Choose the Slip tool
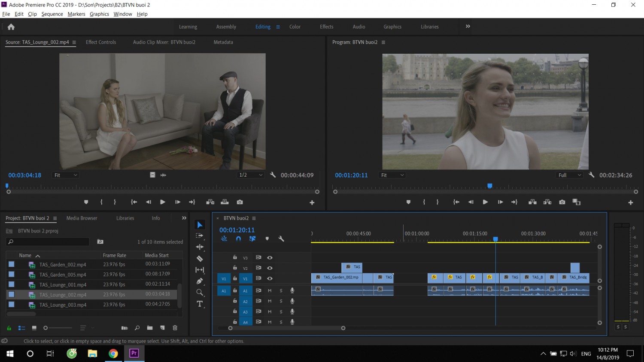This screenshot has height=362, width=644. coord(200,270)
